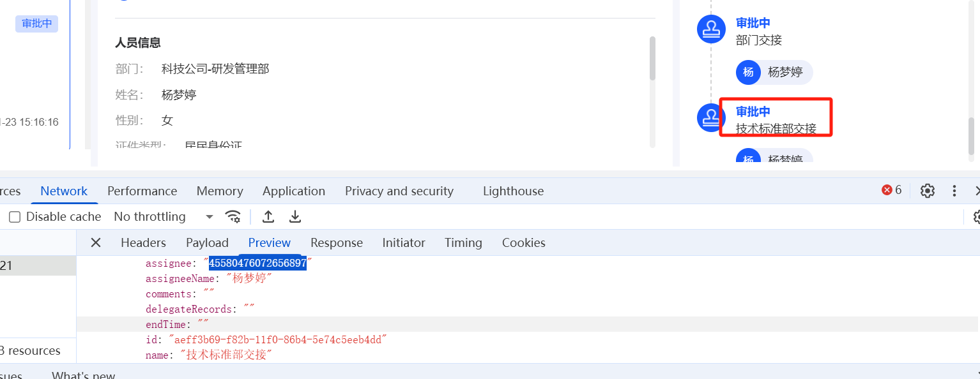Close the request details pane with X
Image resolution: width=980 pixels, height=379 pixels.
[96, 242]
